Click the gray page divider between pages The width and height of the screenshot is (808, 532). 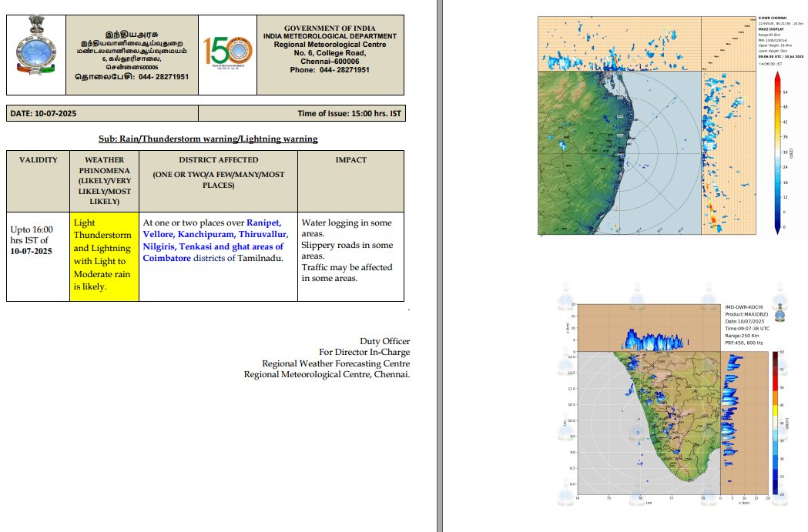440,266
